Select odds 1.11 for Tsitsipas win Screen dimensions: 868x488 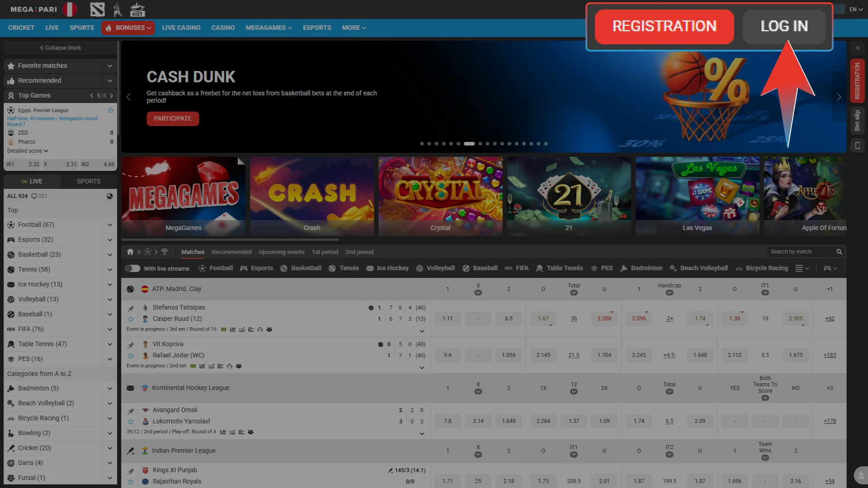click(448, 319)
